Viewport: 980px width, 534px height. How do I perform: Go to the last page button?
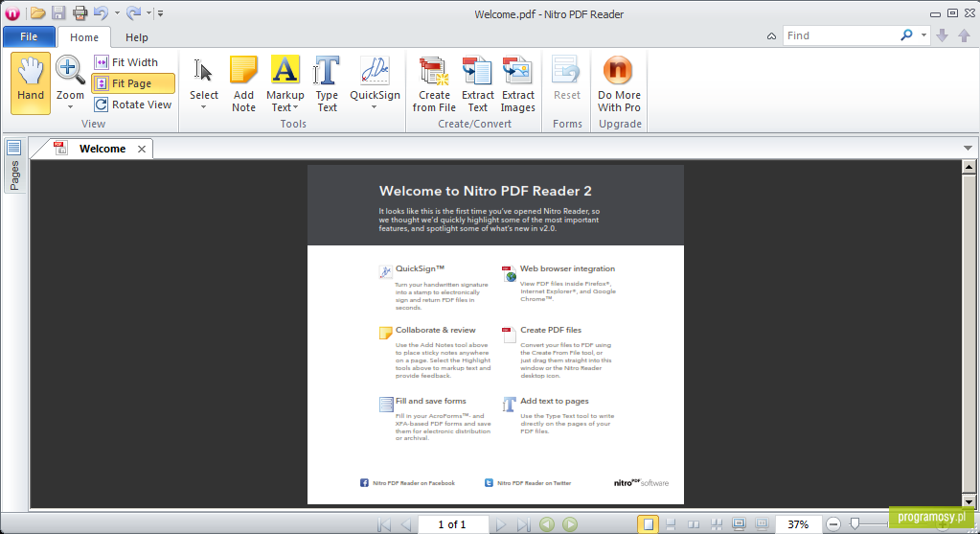(x=523, y=524)
